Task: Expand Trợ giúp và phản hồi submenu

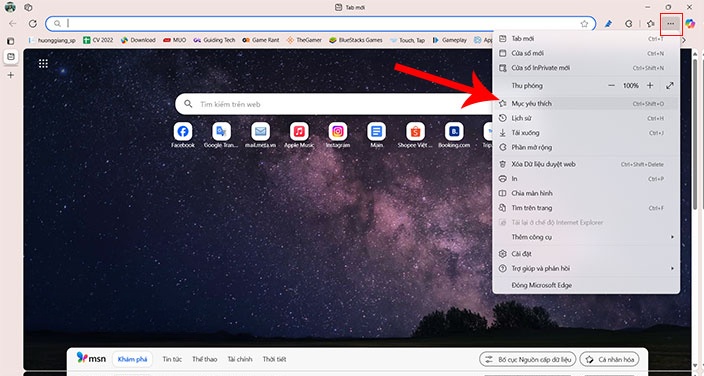Action: pos(586,268)
